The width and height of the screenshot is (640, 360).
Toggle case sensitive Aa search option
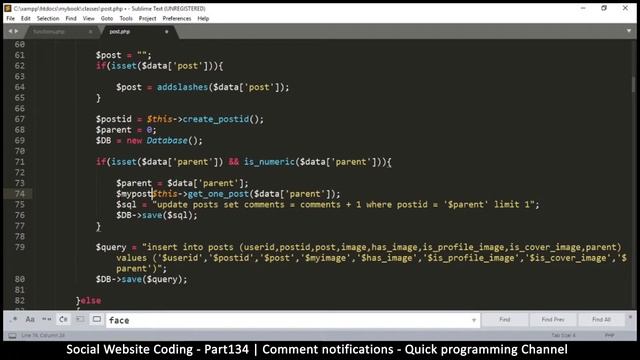[30, 320]
